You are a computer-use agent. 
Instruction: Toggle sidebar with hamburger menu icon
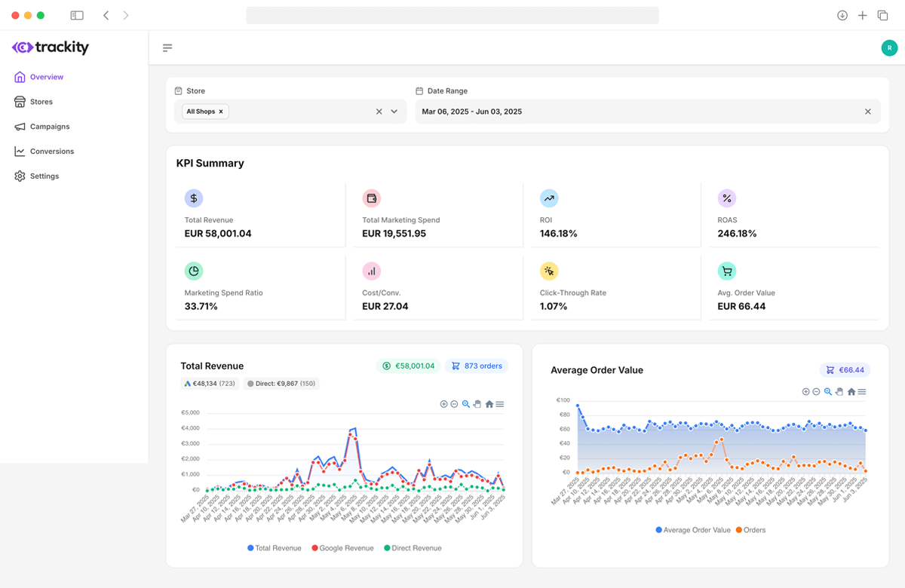click(167, 48)
